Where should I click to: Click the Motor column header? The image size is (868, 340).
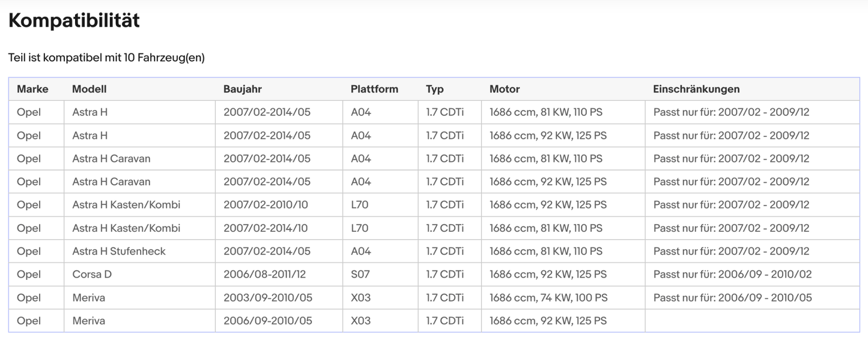click(x=505, y=89)
